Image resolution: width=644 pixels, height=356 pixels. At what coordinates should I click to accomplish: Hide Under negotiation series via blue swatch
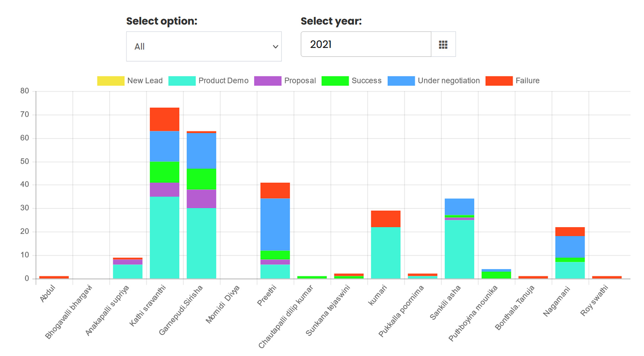click(401, 81)
